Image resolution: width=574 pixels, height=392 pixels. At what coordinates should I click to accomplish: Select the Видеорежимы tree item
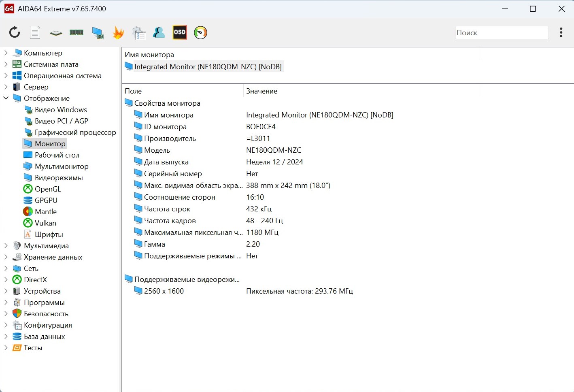(58, 178)
